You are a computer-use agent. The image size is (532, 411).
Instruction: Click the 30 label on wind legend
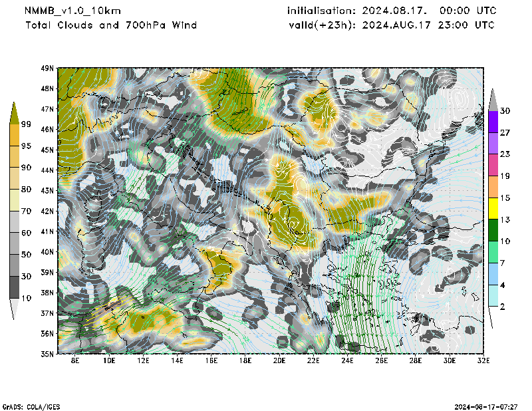click(505, 110)
